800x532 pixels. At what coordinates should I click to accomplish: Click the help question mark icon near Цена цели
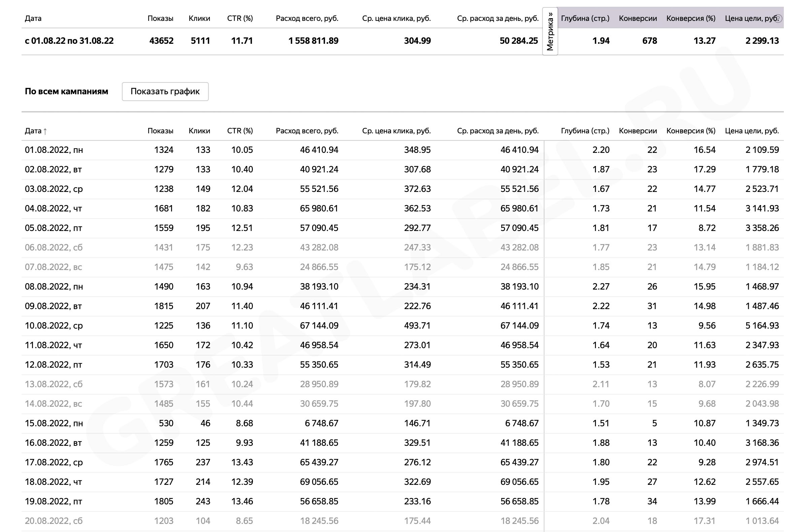tap(779, 19)
